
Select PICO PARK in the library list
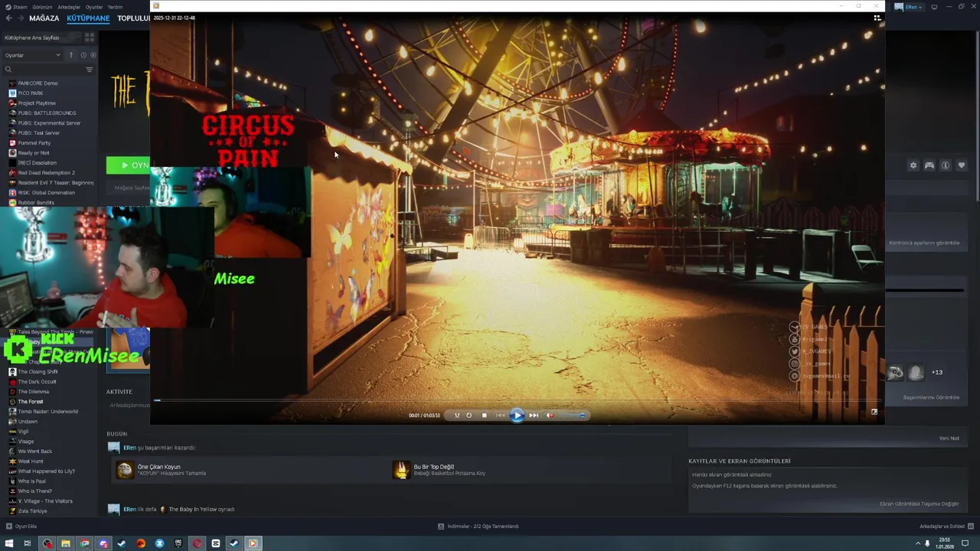tap(31, 93)
